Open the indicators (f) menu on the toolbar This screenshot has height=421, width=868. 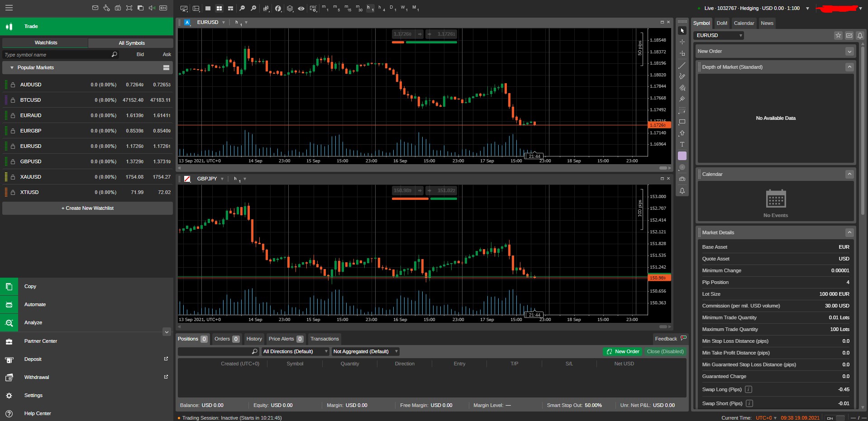point(278,8)
